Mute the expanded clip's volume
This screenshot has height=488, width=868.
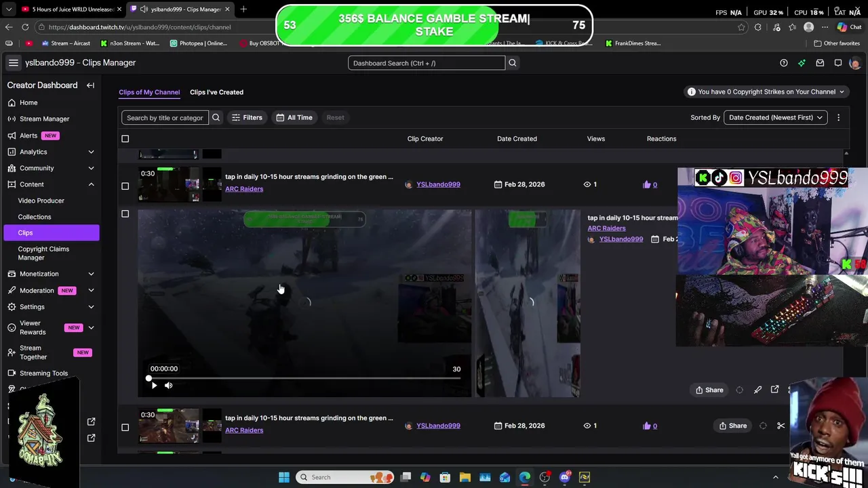click(x=168, y=386)
